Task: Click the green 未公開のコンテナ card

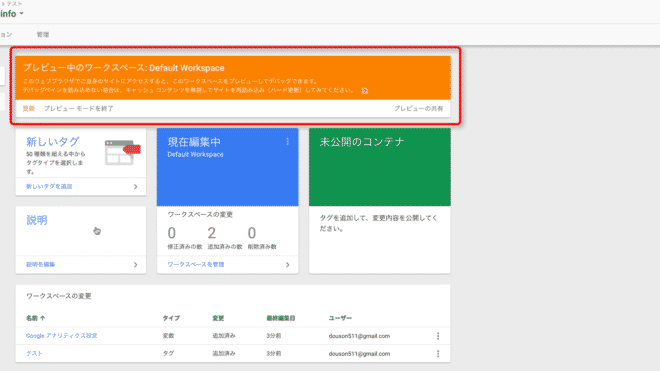Action: pos(380,167)
